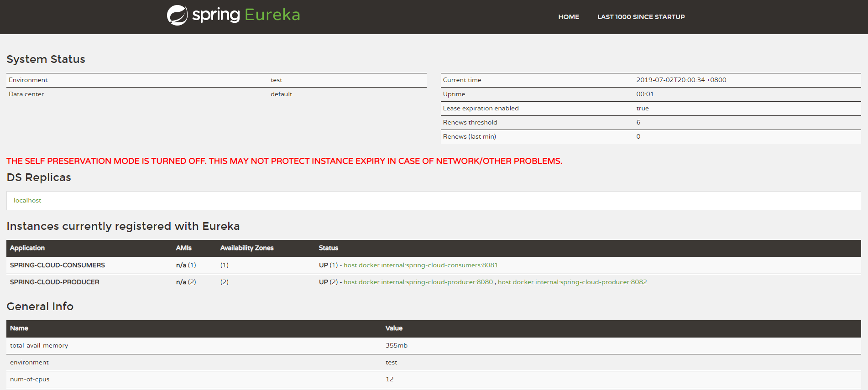Image resolution: width=868 pixels, height=390 pixels.
Task: Select the total-avail-memory row name
Action: [39, 345]
